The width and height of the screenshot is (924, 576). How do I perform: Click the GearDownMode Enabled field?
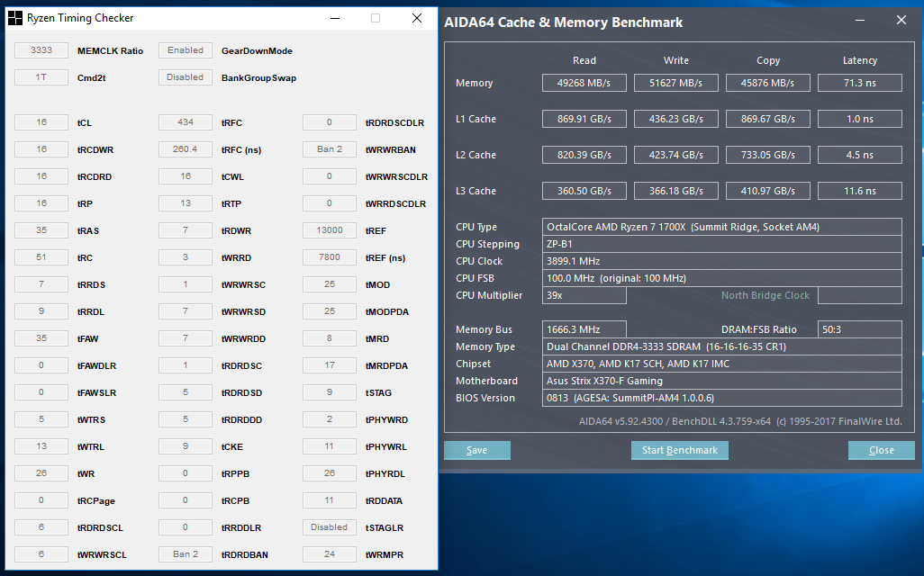point(185,50)
